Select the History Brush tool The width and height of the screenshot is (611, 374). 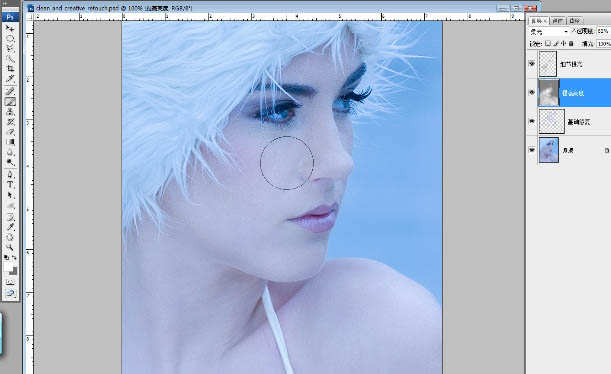coord(10,122)
